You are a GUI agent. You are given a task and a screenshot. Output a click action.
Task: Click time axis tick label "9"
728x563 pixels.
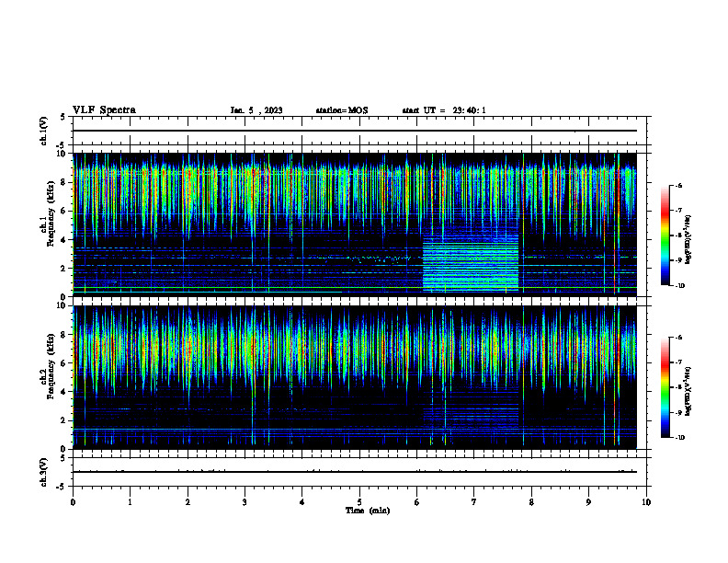tap(588, 502)
